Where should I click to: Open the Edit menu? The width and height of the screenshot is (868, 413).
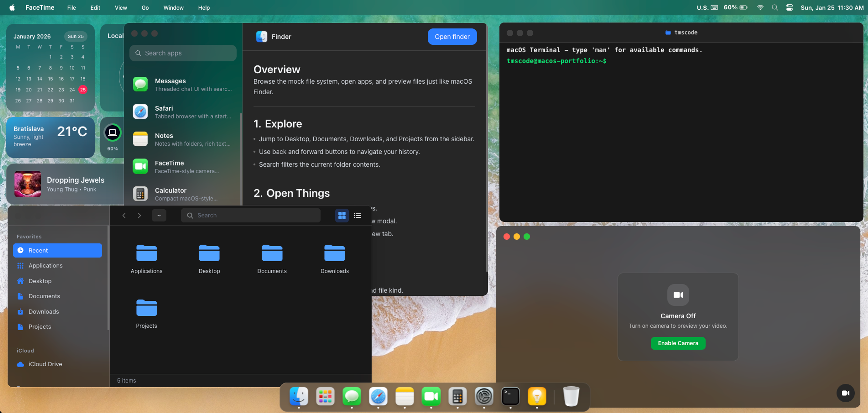(95, 8)
